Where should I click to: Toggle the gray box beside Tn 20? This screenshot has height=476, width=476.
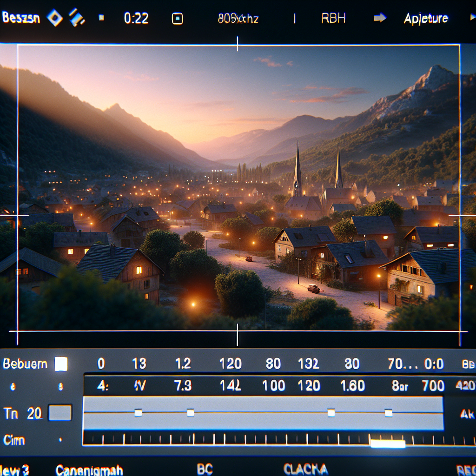(x=60, y=413)
